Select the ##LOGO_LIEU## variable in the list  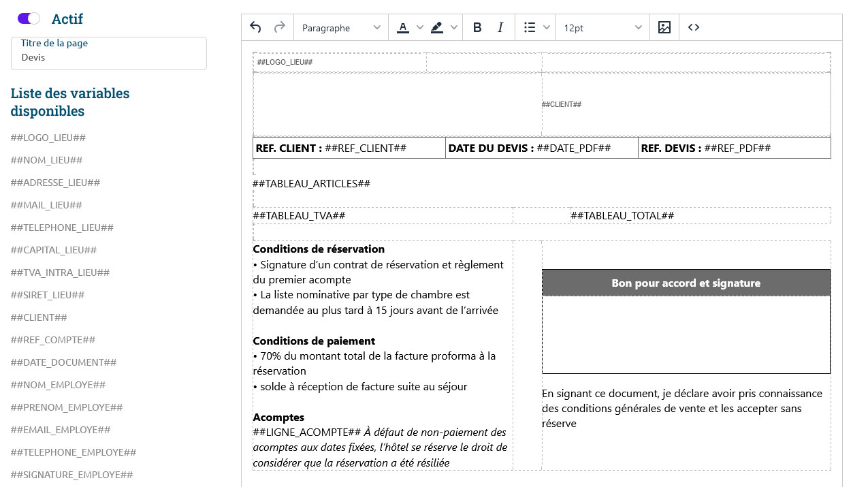[48, 138]
